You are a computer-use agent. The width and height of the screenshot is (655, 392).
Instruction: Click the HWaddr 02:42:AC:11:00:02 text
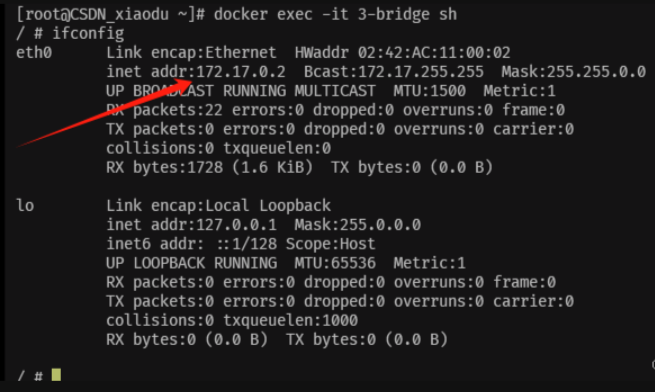tap(402, 53)
